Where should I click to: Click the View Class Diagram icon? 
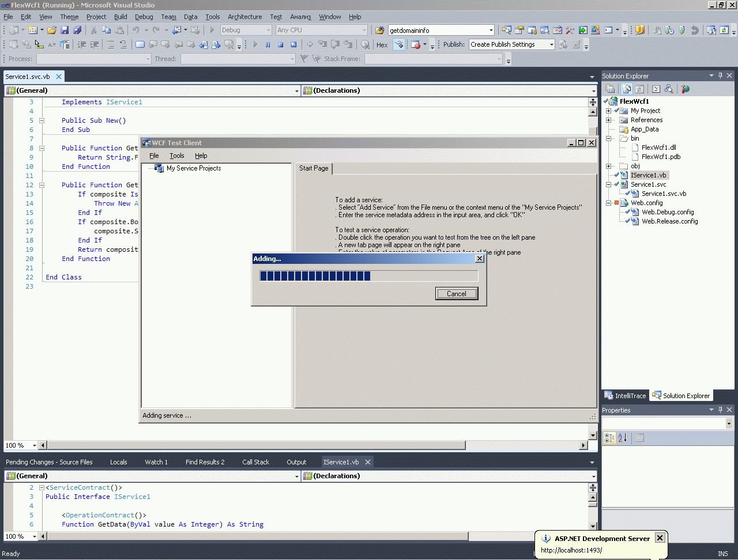[669, 89]
